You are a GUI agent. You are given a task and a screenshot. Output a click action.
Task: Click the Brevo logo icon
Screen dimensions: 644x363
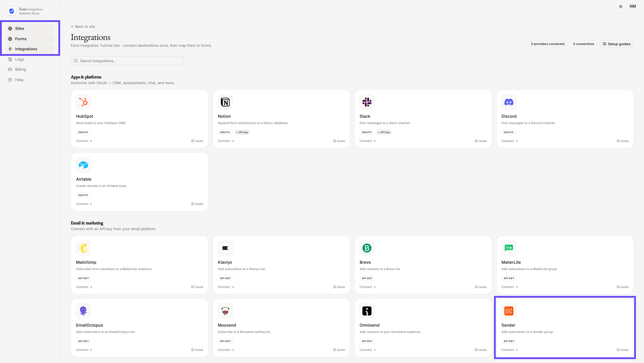(367, 248)
